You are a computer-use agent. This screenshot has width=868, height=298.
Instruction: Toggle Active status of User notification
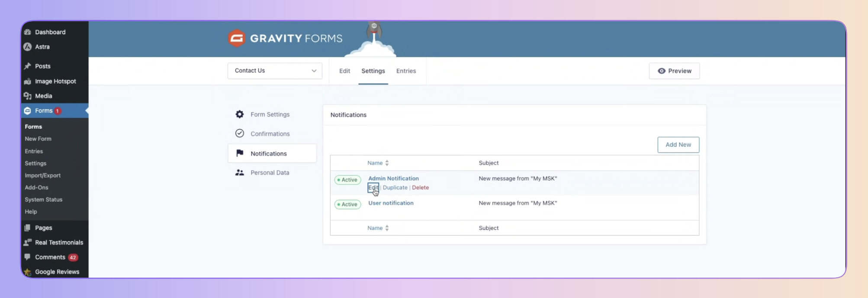click(347, 204)
